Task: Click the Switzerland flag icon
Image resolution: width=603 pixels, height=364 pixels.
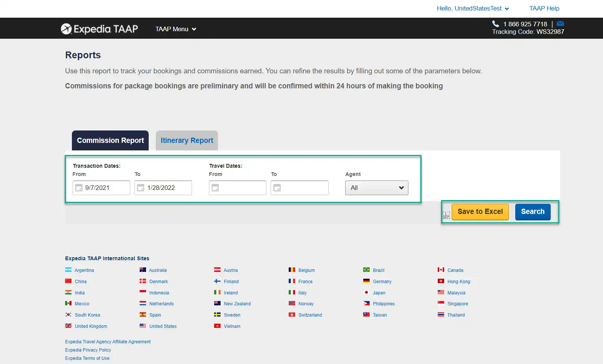Action: [292, 315]
